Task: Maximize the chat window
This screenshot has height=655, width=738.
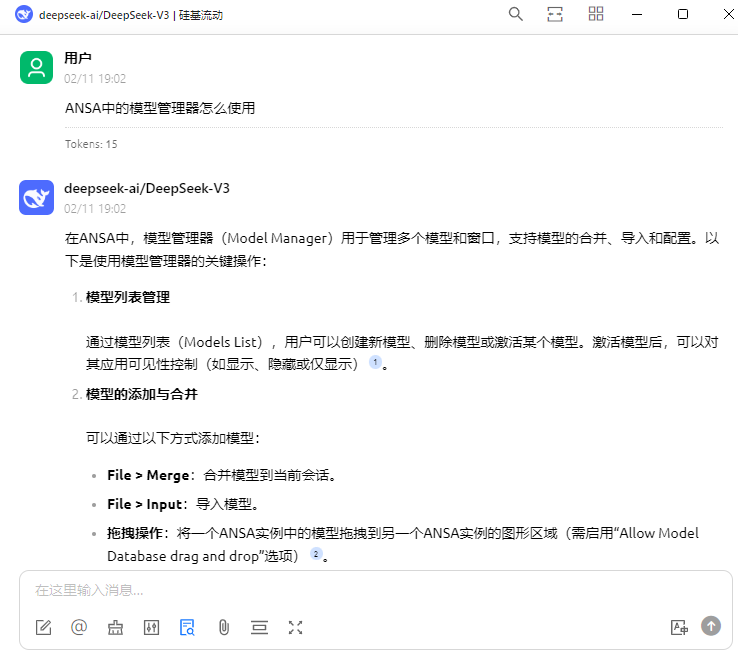Action: (682, 15)
